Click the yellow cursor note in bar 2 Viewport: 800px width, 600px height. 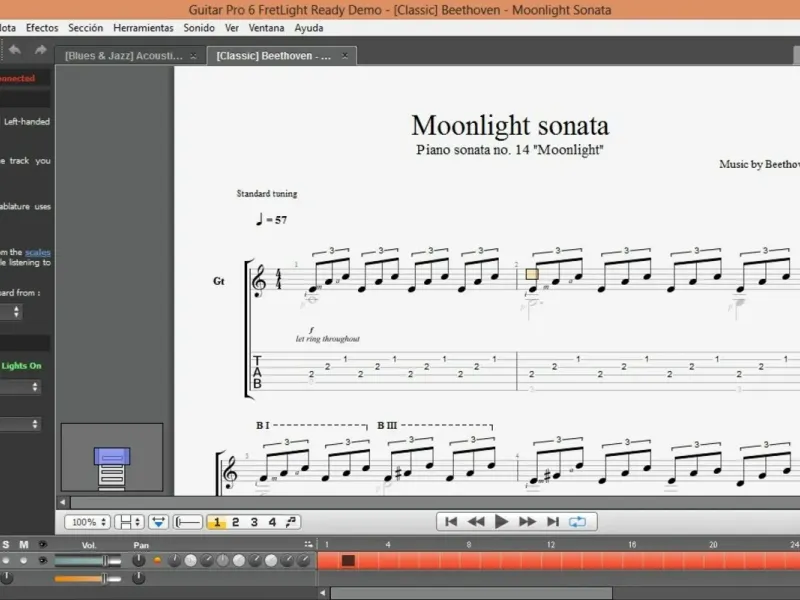click(x=532, y=274)
